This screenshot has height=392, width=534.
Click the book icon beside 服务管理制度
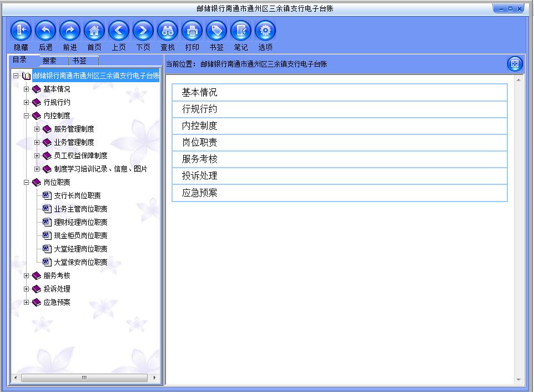(x=47, y=129)
